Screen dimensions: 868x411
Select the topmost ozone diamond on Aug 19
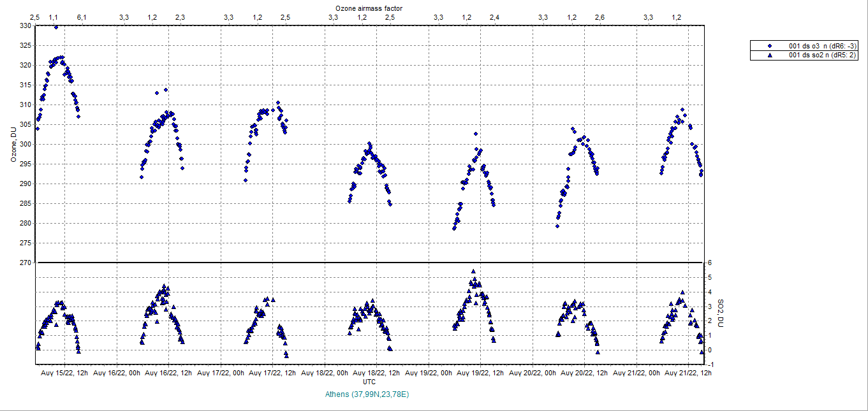coord(476,134)
